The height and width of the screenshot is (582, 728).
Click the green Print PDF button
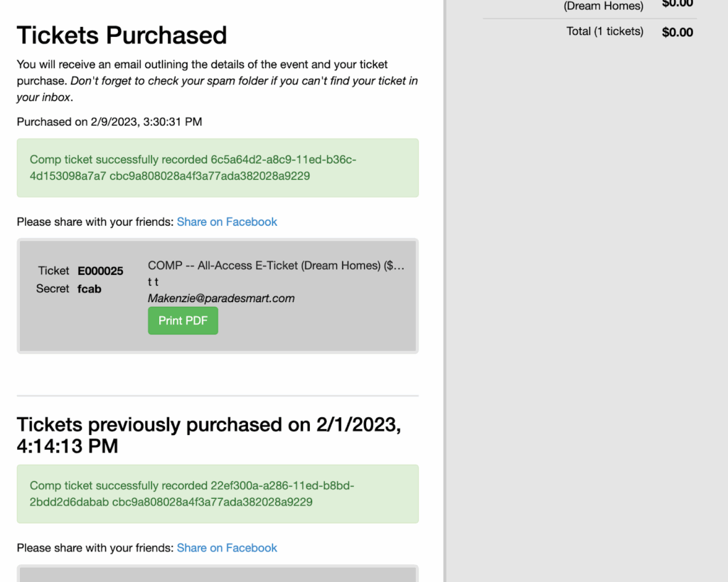(183, 320)
